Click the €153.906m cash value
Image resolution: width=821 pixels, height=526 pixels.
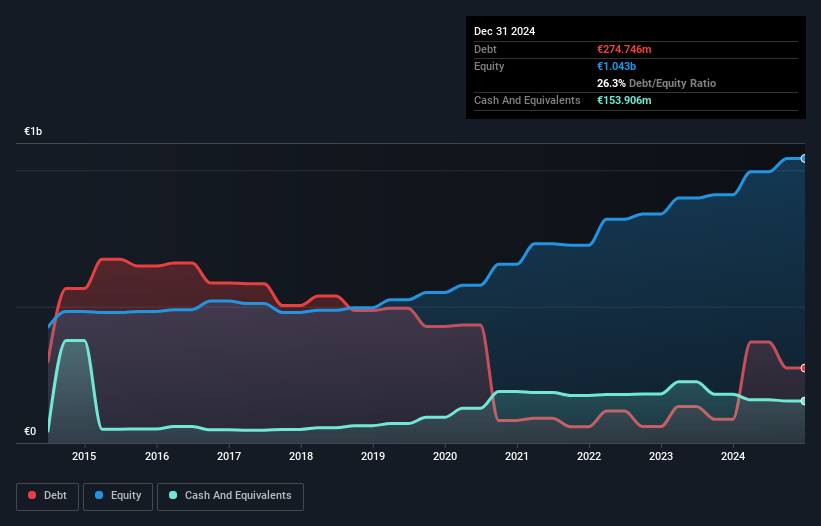click(624, 100)
